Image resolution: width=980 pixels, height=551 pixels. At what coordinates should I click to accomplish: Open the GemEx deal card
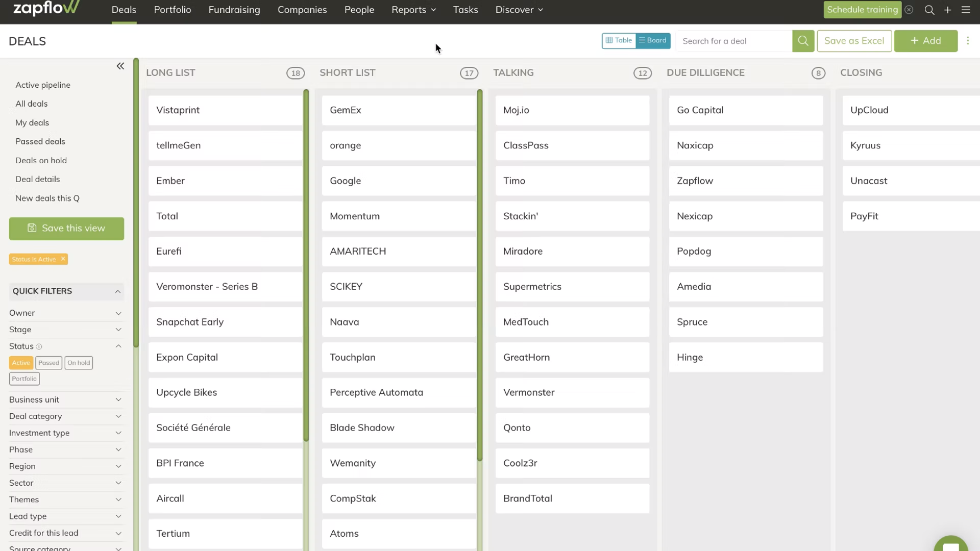[x=399, y=110]
